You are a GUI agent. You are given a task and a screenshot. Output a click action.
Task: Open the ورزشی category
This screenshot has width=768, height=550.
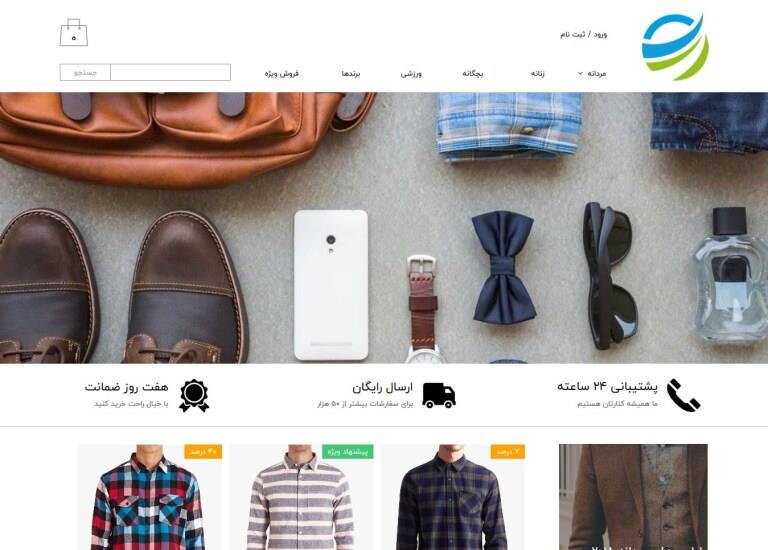click(411, 73)
